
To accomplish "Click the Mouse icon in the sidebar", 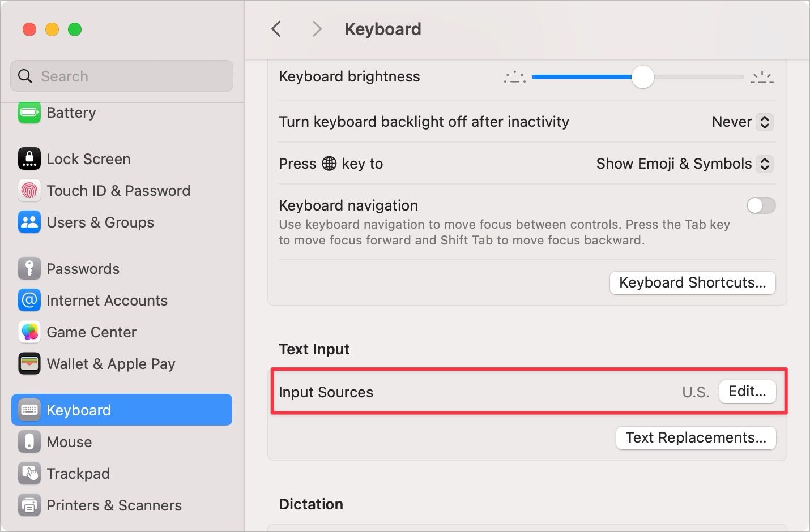I will click(29, 442).
